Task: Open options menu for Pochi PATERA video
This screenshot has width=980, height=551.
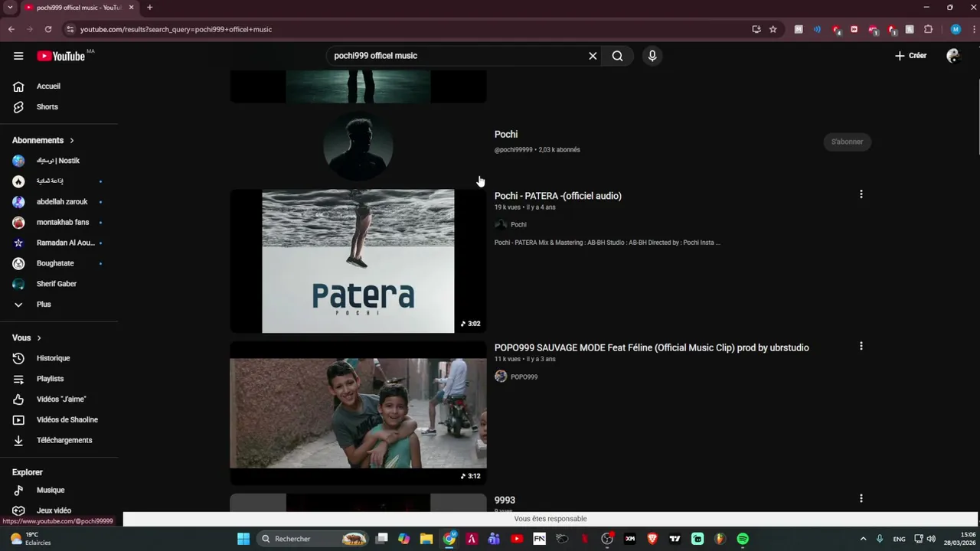Action: coord(861,194)
